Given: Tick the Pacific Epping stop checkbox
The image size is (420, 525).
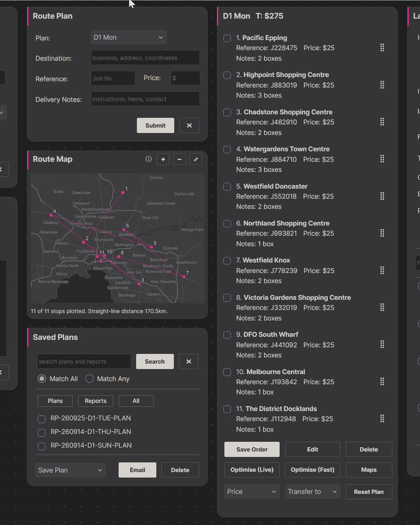Looking at the screenshot, I should click(x=227, y=38).
